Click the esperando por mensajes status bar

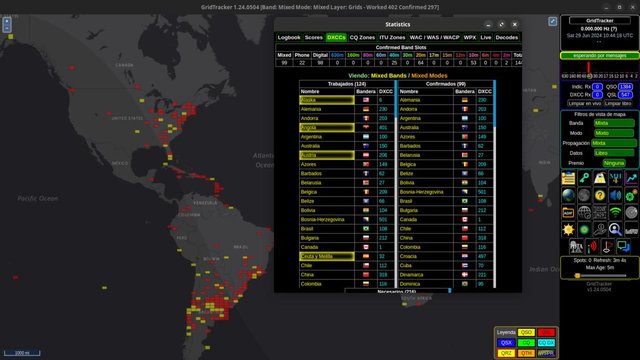click(x=600, y=56)
